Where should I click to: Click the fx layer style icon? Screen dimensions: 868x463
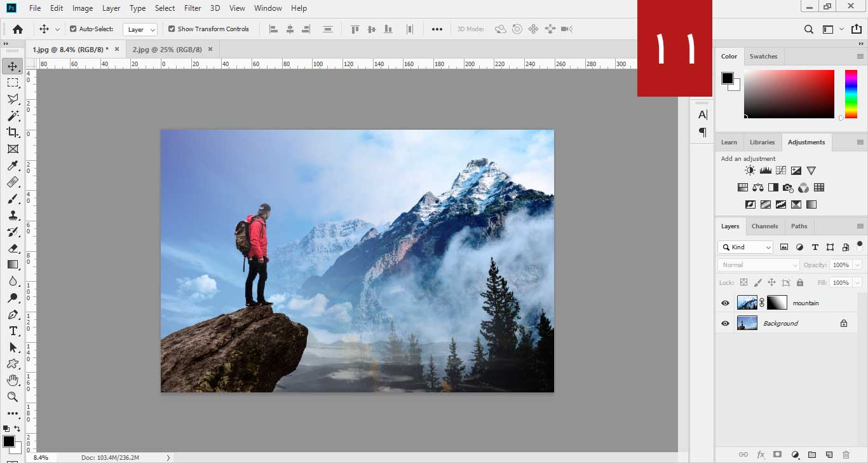pyautogui.click(x=761, y=455)
